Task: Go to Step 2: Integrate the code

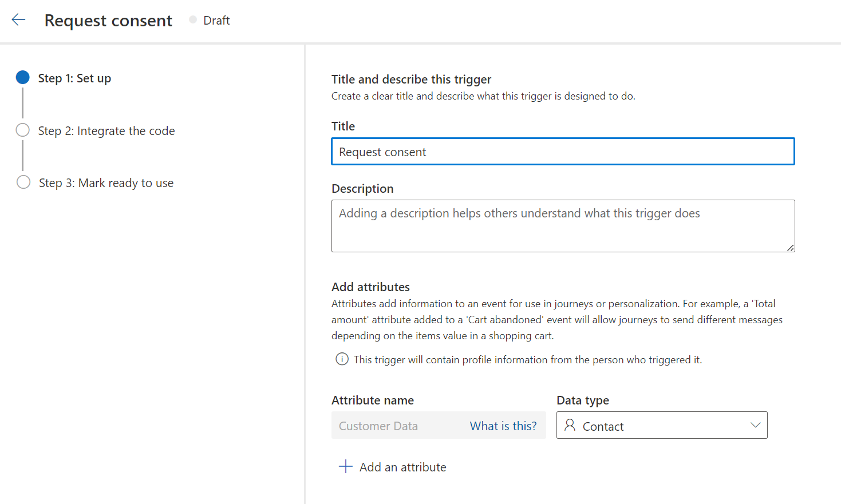Action: (106, 130)
